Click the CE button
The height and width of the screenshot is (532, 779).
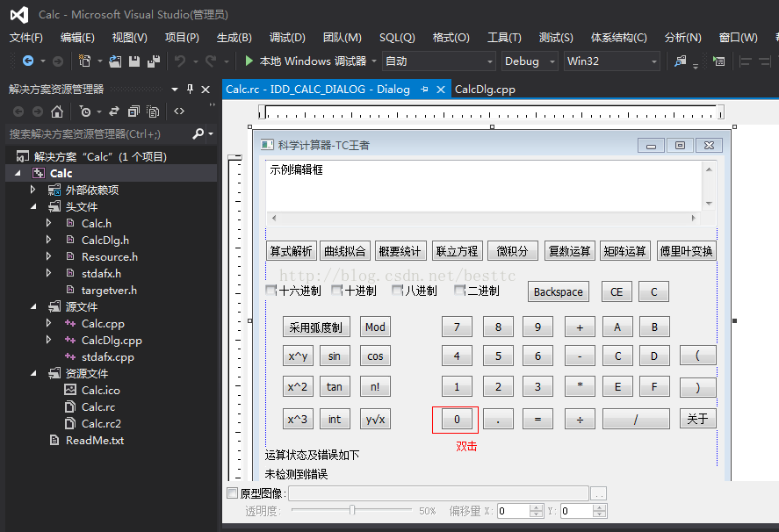tap(617, 291)
